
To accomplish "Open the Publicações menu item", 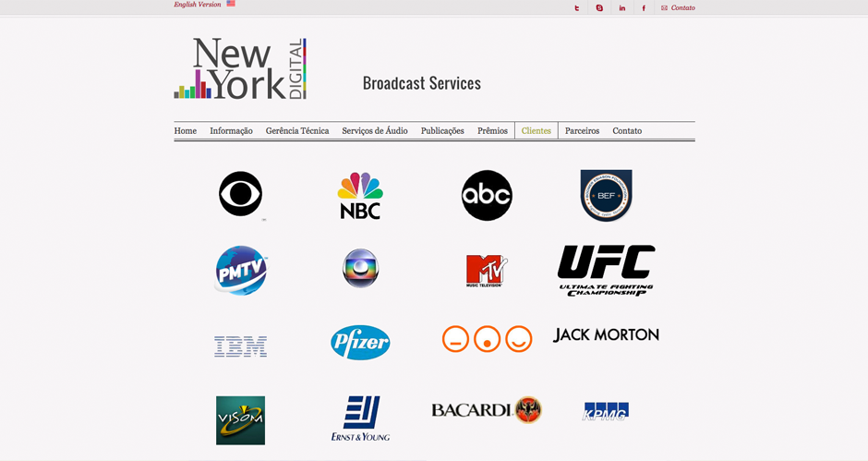I will click(442, 131).
